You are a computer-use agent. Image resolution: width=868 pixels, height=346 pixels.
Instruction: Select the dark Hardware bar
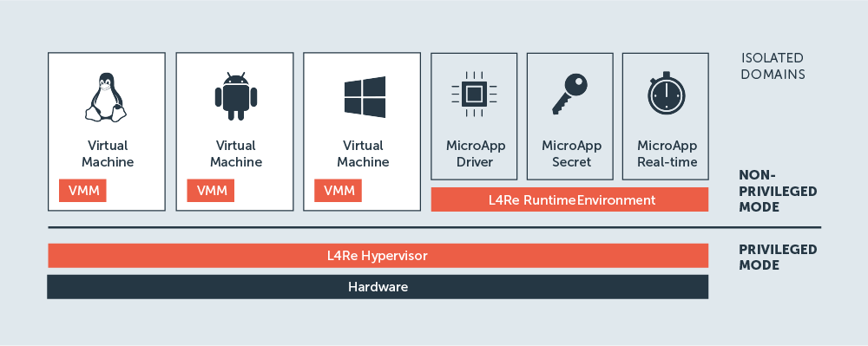[x=378, y=287]
